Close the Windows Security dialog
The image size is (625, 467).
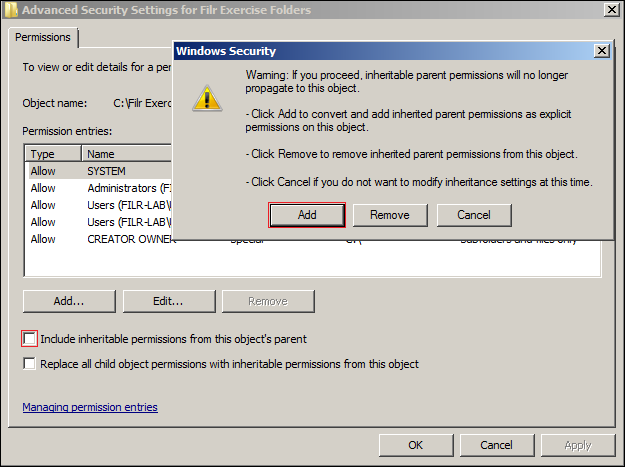coord(601,50)
